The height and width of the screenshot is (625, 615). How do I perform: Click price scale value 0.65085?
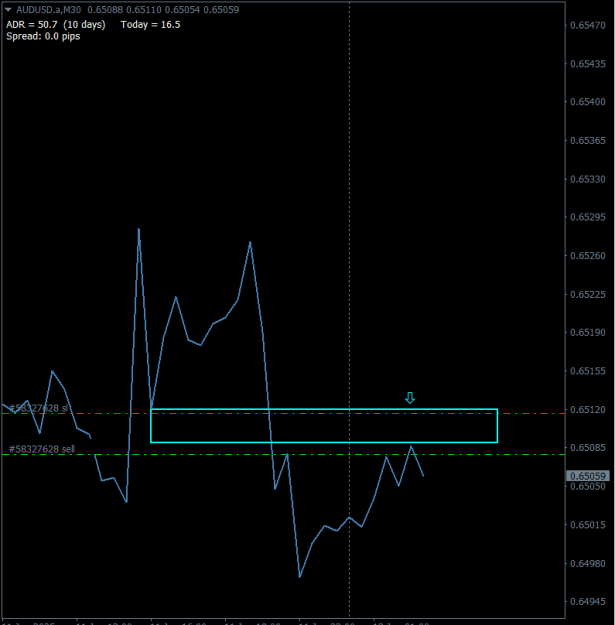point(587,448)
